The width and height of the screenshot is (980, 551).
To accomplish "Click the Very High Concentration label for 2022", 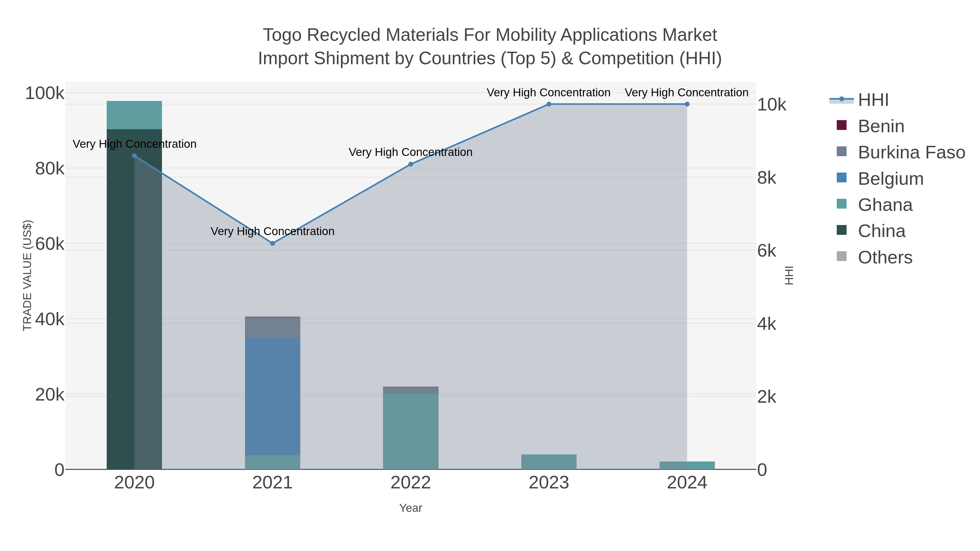I will click(411, 152).
